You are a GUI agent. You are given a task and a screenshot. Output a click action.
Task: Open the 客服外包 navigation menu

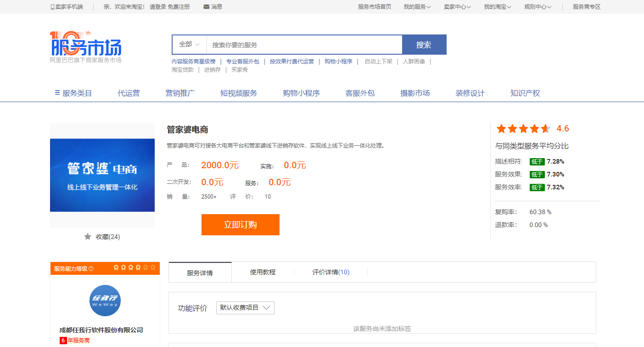pyautogui.click(x=360, y=93)
